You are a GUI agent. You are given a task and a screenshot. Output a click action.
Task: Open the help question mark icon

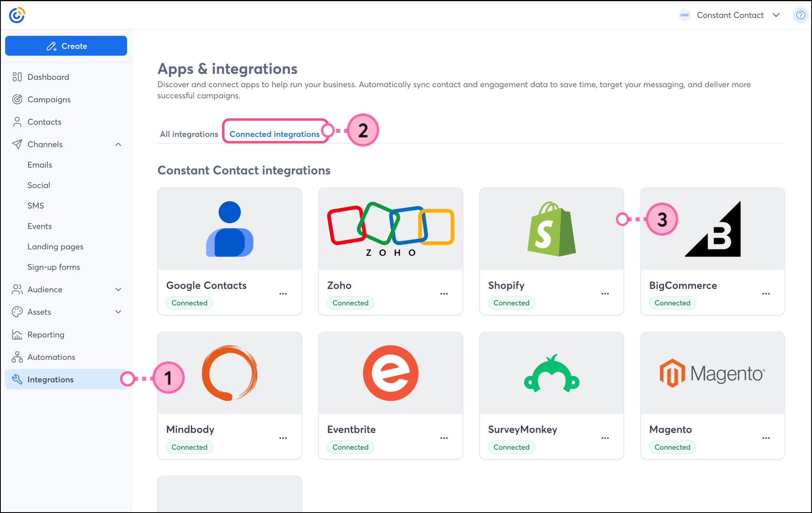(x=800, y=15)
